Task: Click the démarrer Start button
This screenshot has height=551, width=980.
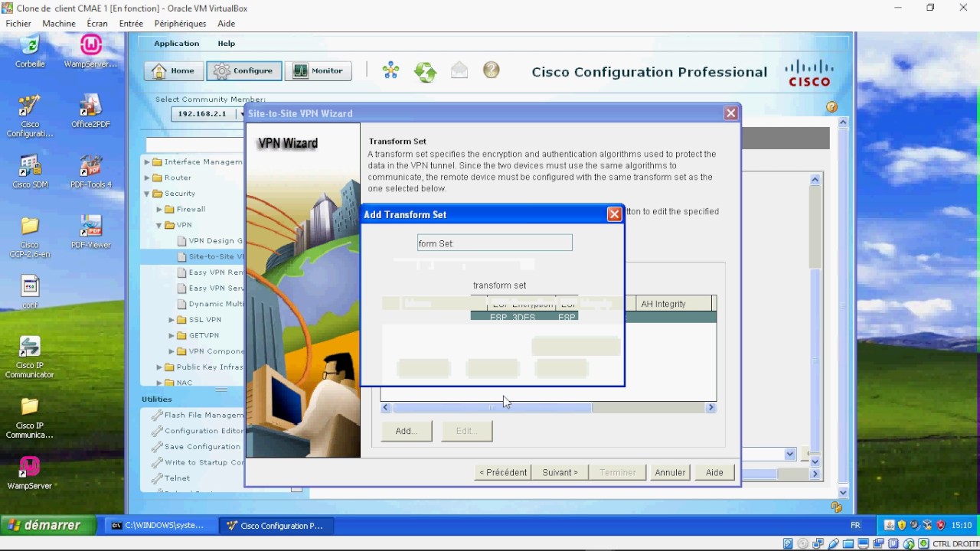Action: pos(47,526)
